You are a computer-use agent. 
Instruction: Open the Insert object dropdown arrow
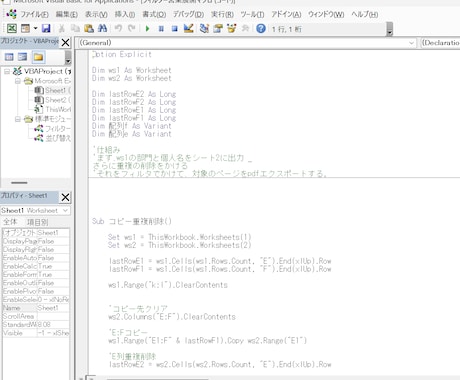click(x=35, y=28)
